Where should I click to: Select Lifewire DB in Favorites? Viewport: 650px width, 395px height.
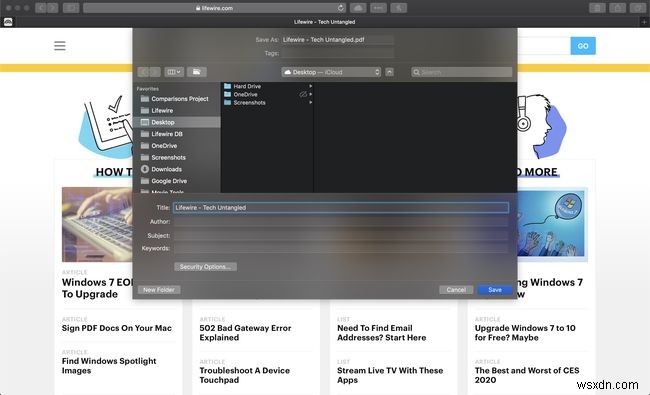pos(177,134)
